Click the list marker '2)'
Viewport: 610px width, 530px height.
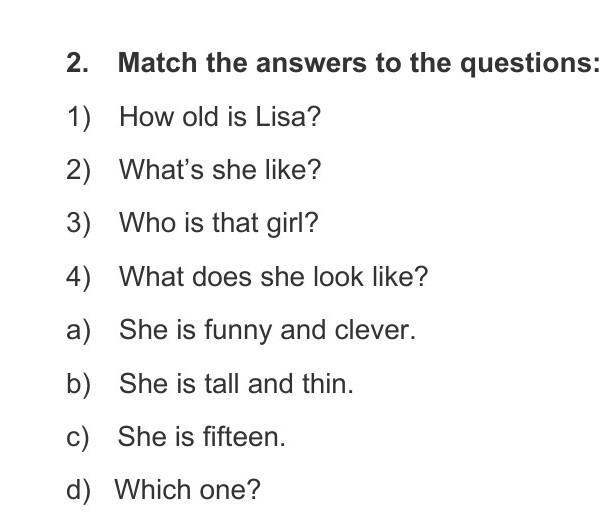click(x=79, y=170)
